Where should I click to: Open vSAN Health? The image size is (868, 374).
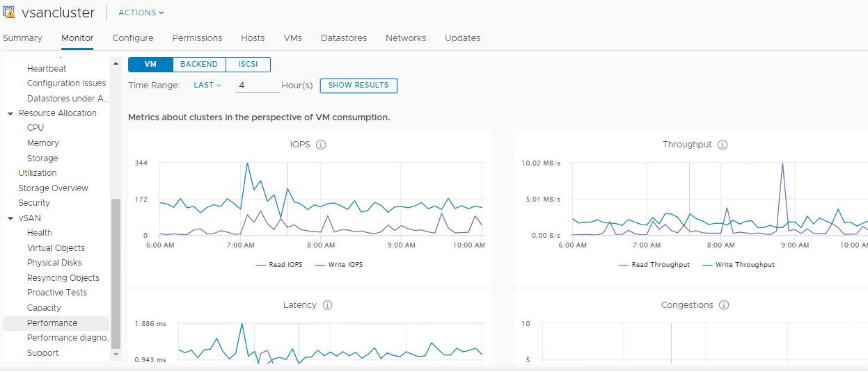click(40, 233)
